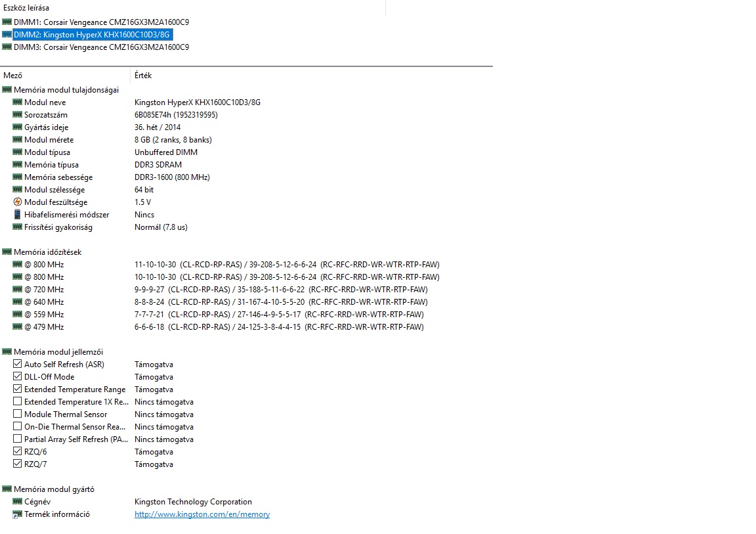This screenshot has width=756, height=534.
Task: Select DDR3-1600 (800 MHz) speed value
Action: 172,177
